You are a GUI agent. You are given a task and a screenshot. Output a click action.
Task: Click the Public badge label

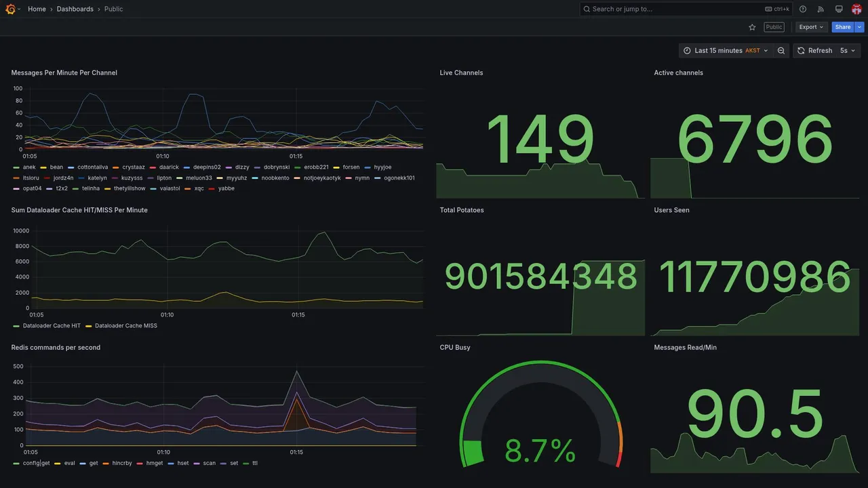tap(774, 27)
